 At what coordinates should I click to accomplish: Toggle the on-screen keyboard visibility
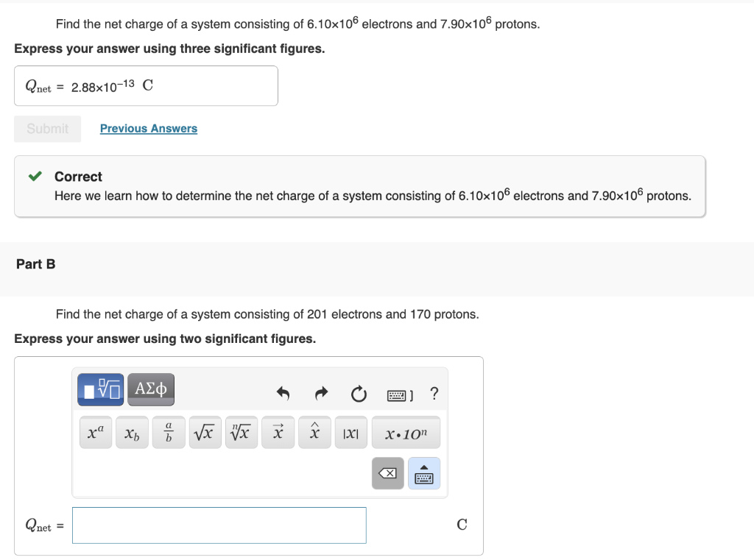[x=424, y=473]
